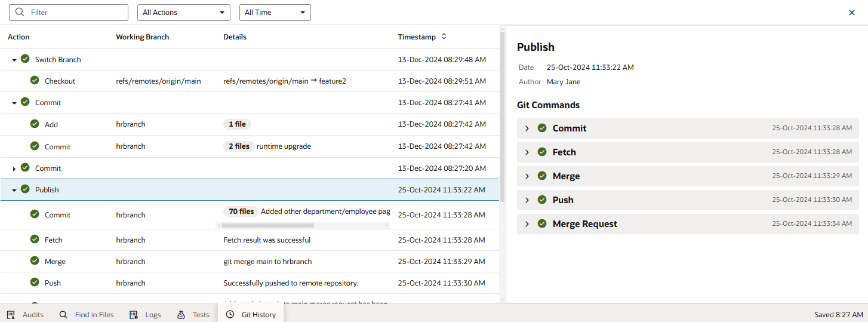868x322 pixels.
Task: Click the Filter input field
Action: (69, 13)
